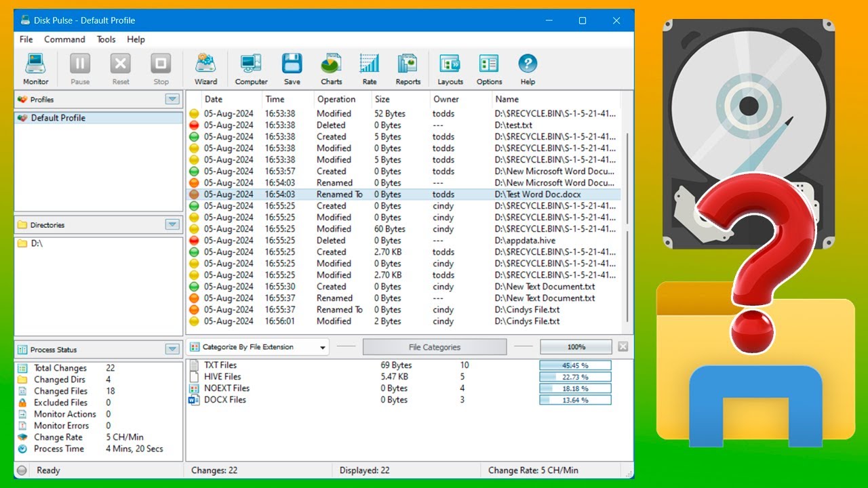
Task: Open the Layouts icon
Action: click(x=450, y=64)
